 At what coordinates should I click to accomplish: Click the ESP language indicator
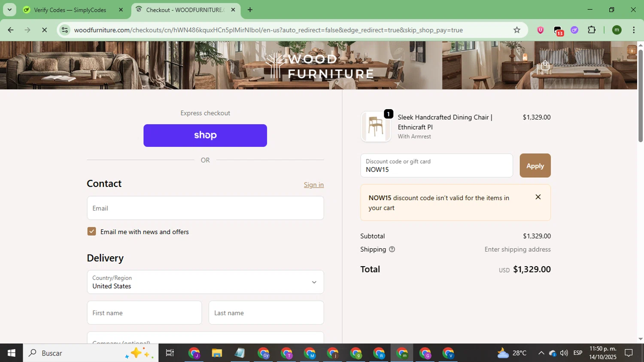(x=578, y=353)
